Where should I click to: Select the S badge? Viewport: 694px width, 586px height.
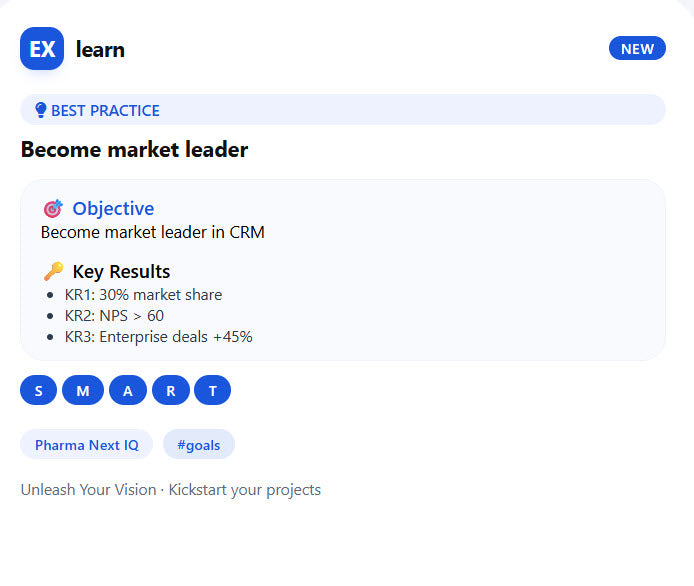39,390
